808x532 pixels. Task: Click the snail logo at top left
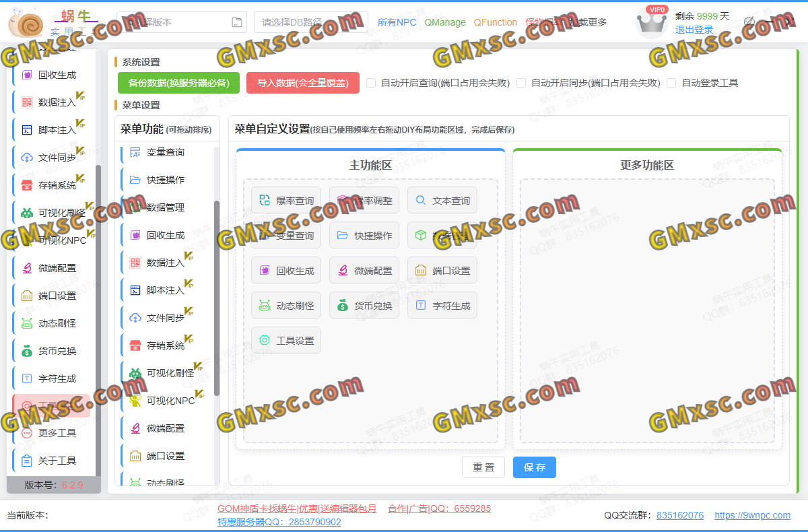pos(26,22)
